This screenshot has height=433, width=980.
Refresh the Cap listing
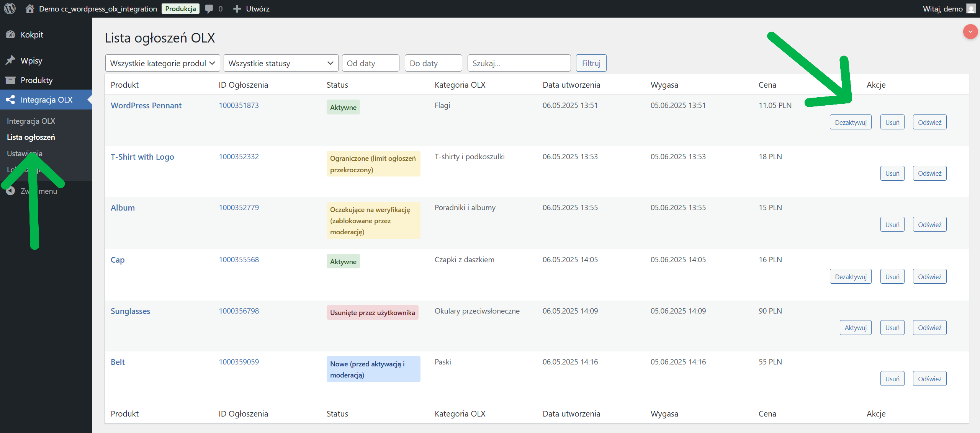point(929,276)
